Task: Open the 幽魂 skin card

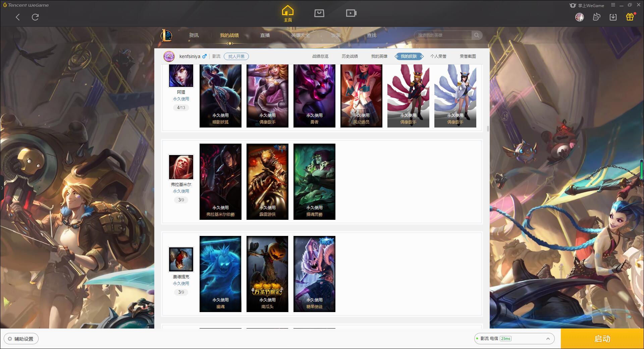Action: coord(220,274)
